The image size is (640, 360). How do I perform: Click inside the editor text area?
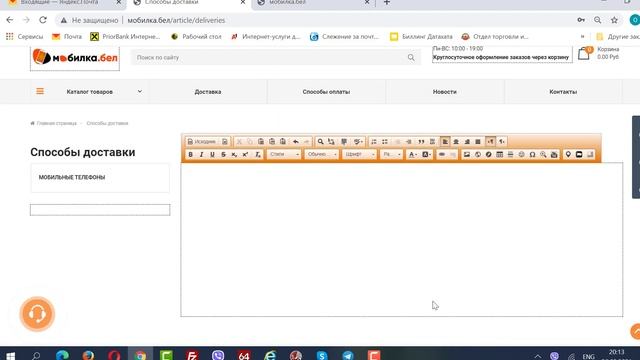coord(402,239)
